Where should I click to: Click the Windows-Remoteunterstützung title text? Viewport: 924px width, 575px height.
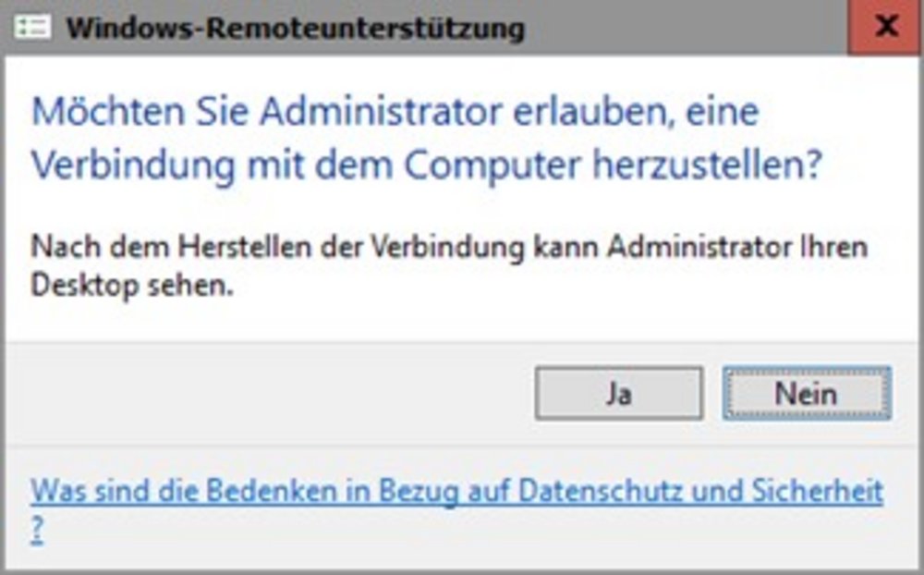pos(296,28)
